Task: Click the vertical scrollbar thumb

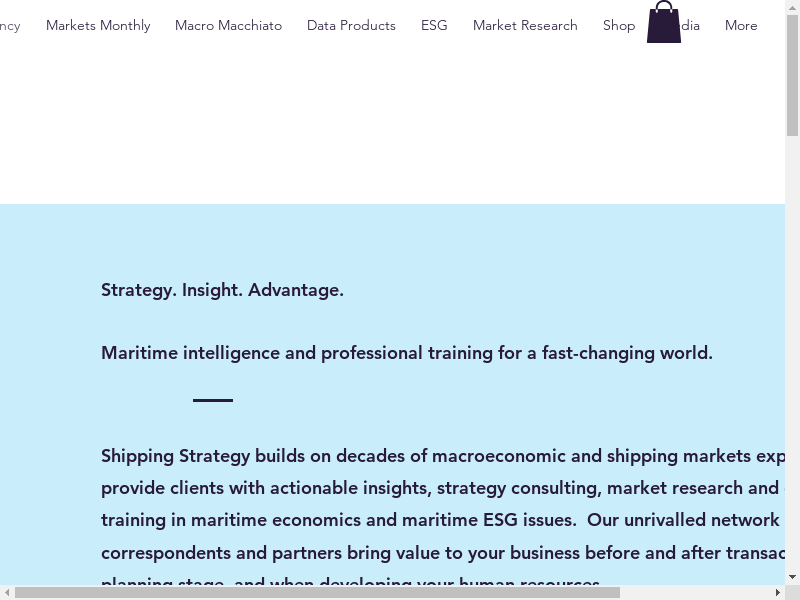Action: [792, 75]
